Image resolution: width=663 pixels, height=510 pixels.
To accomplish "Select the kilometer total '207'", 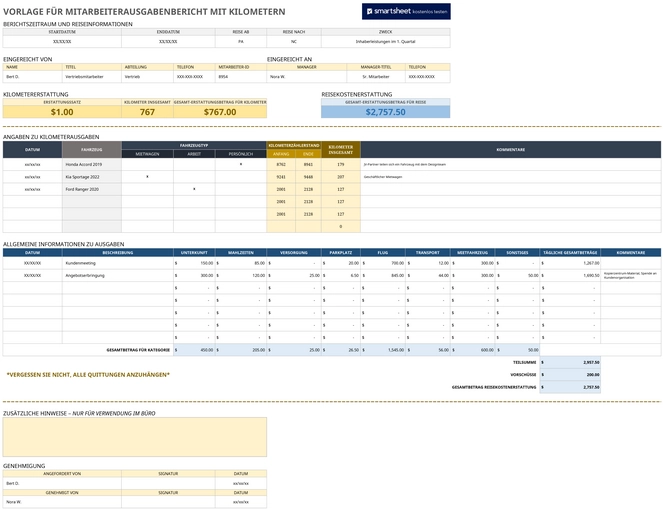I will click(x=341, y=177).
